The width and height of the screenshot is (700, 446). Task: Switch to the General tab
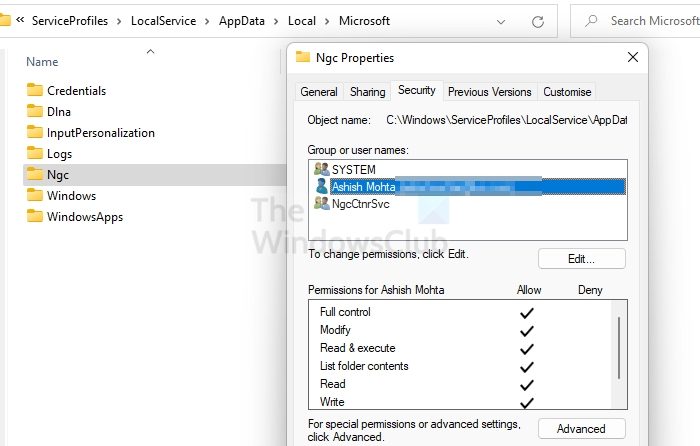[x=319, y=92]
